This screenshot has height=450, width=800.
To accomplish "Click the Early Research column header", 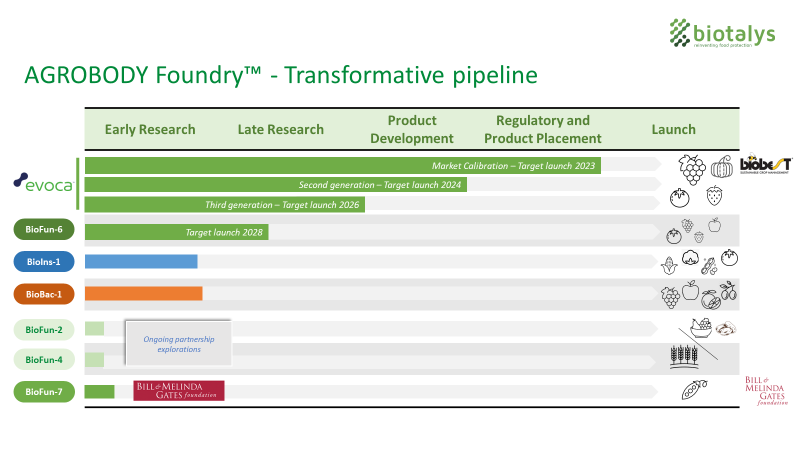I will (150, 130).
